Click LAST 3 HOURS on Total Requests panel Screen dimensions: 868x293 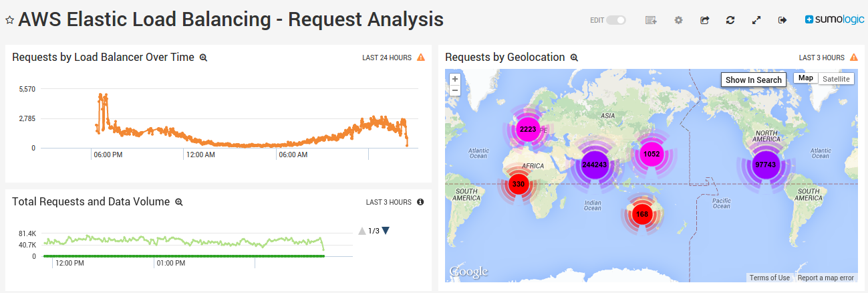point(389,202)
